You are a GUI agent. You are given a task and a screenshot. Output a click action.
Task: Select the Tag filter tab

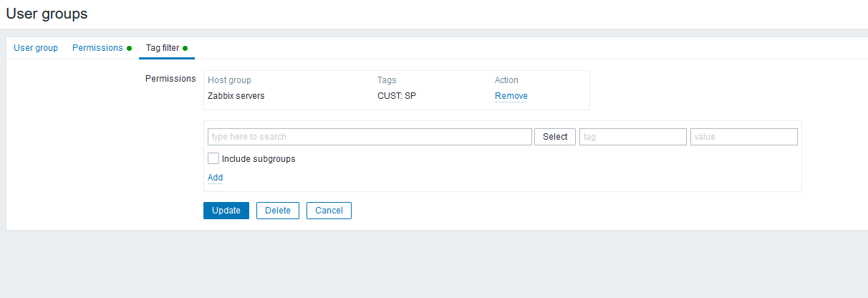point(162,48)
